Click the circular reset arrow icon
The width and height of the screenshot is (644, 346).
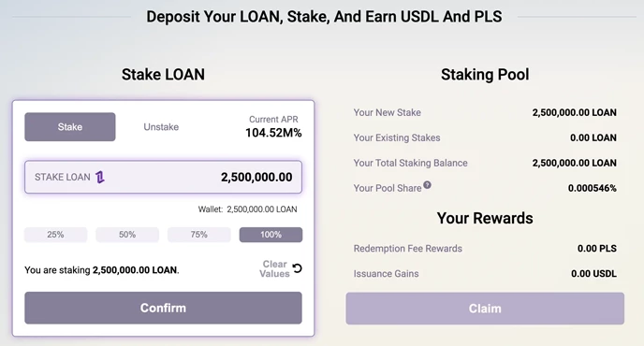pyautogui.click(x=297, y=268)
